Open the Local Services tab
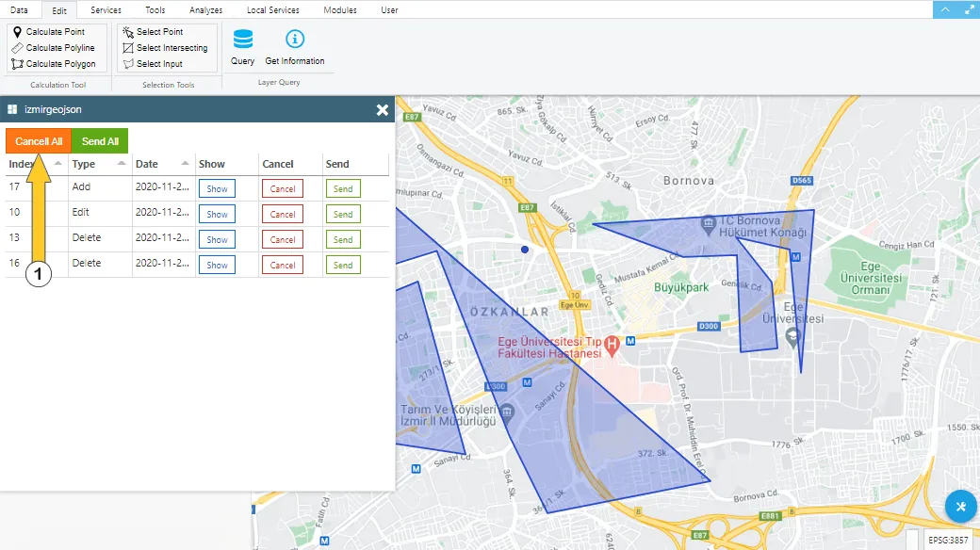Screen dimensions: 980x550 click(272, 10)
